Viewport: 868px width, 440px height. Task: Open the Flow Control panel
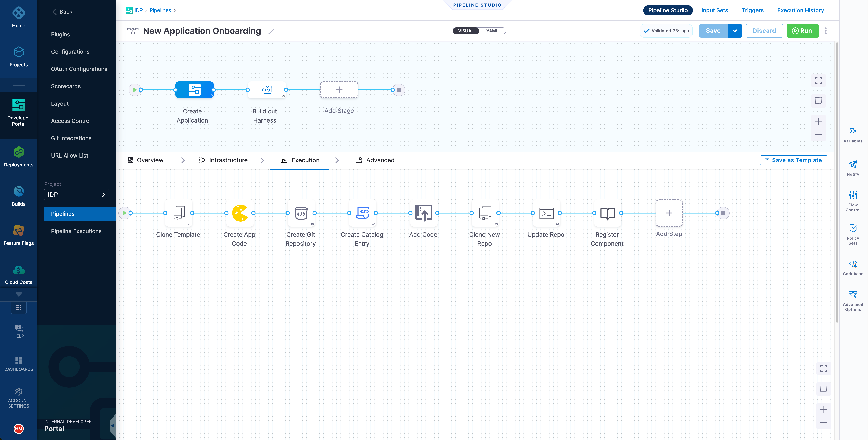coord(853,200)
